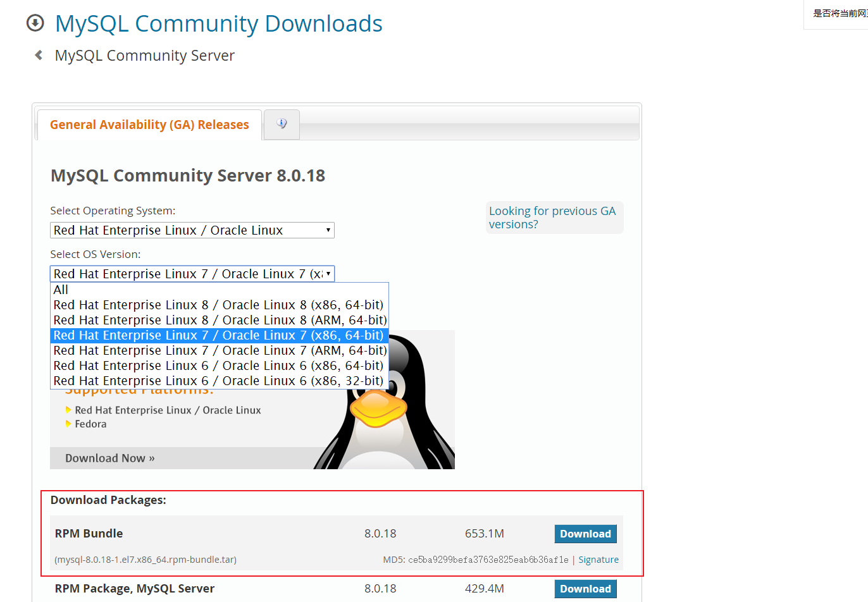868x602 pixels.
Task: Open the development releases info tab icon
Action: (x=282, y=124)
